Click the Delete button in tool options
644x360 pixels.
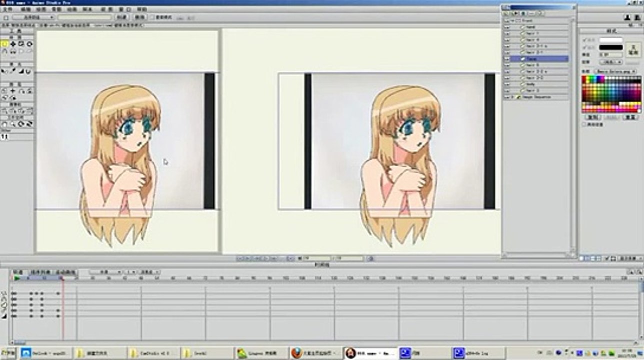pos(139,17)
